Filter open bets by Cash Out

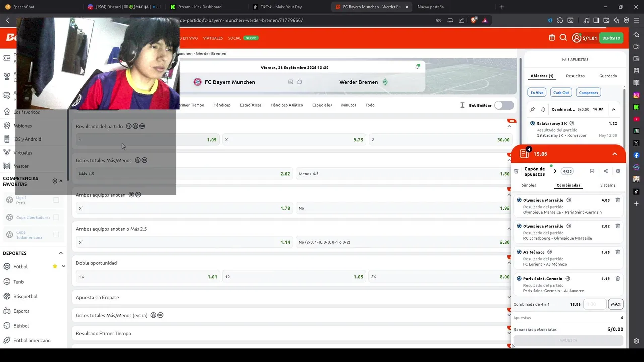tap(561, 93)
